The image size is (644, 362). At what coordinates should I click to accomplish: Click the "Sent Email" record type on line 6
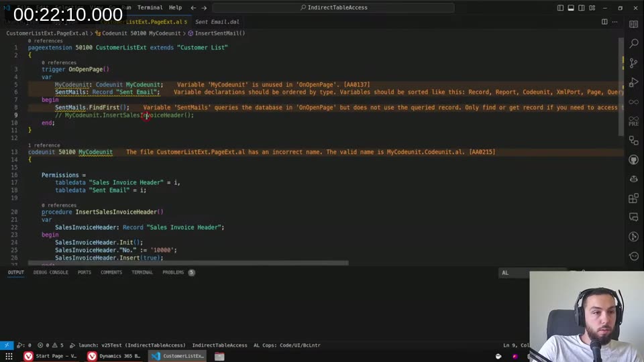(136, 92)
